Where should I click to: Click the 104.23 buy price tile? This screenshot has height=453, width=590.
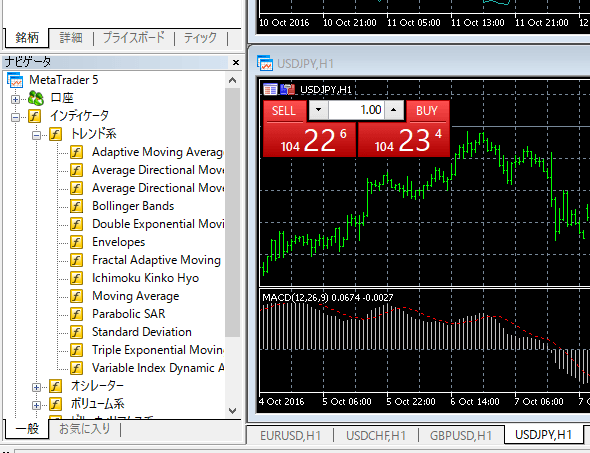click(404, 140)
